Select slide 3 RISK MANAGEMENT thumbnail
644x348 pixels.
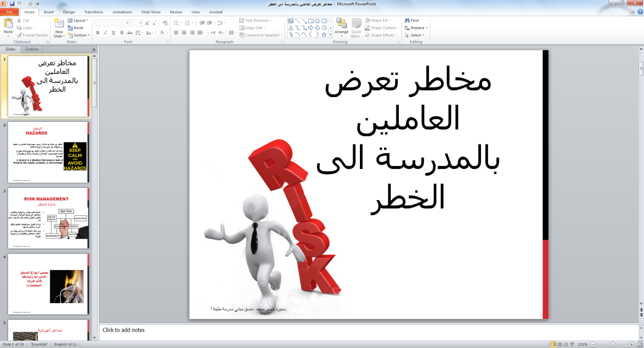(x=49, y=218)
